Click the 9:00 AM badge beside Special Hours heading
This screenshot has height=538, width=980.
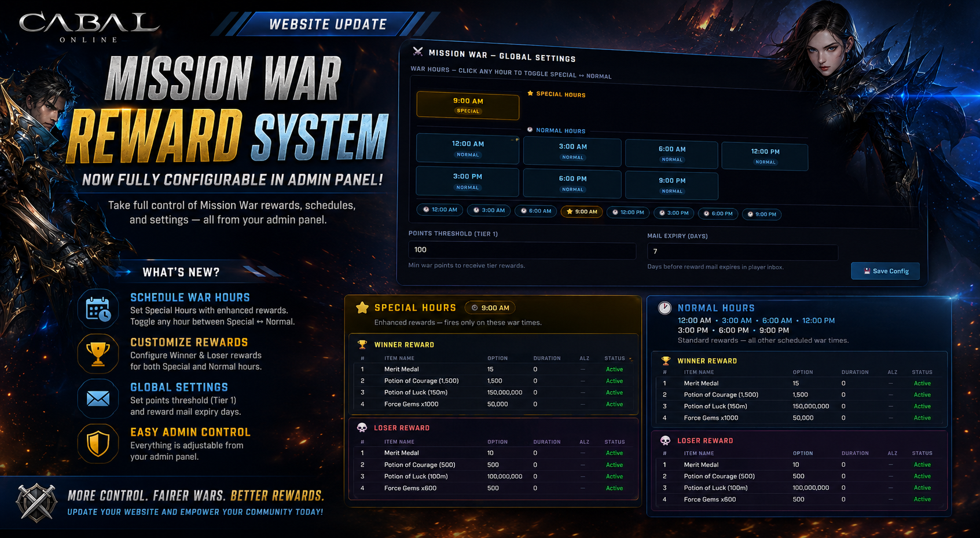click(x=490, y=308)
